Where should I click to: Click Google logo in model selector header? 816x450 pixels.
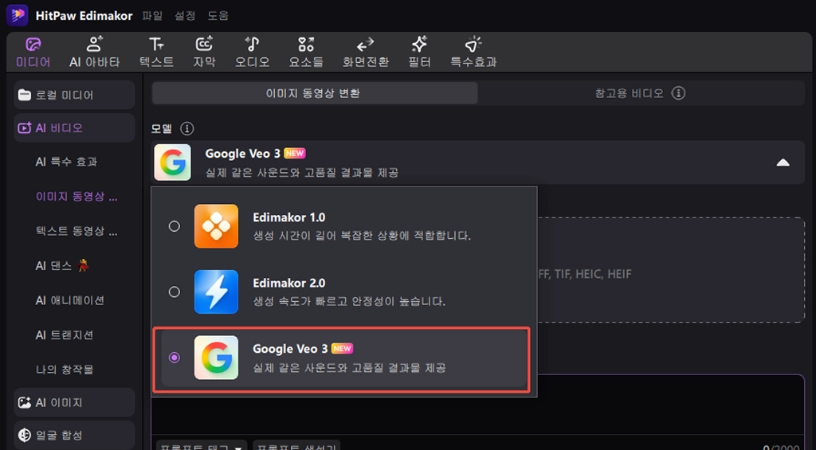tap(172, 162)
